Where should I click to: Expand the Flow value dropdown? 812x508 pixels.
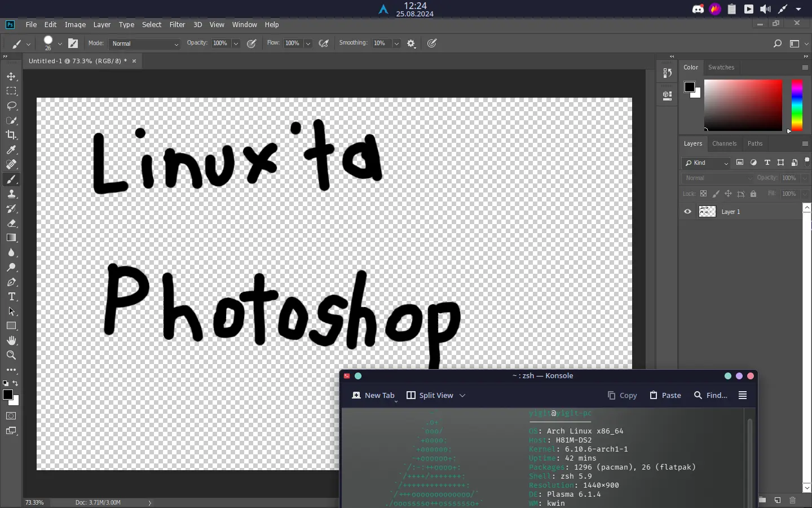308,43
